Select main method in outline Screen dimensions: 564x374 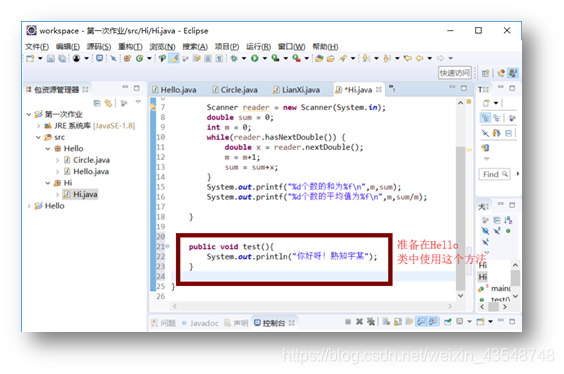(x=495, y=288)
